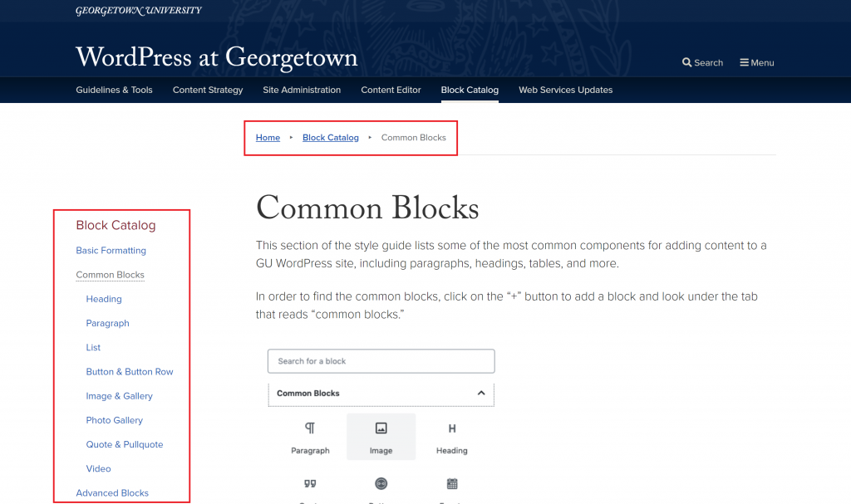Open the List sidebar link
Viewport: 851px width, 504px height.
93,347
